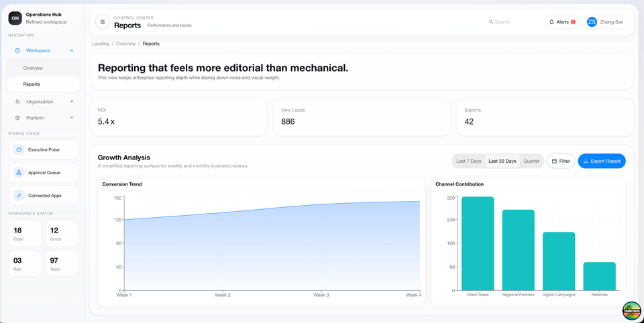Collapse the Workspace menu chevron
The width and height of the screenshot is (644, 323).
click(x=72, y=50)
